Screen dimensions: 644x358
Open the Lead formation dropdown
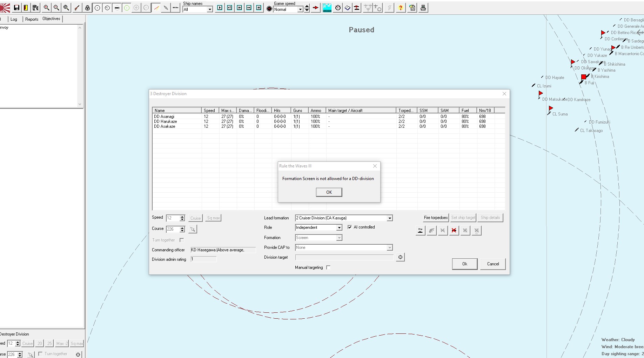(389, 218)
